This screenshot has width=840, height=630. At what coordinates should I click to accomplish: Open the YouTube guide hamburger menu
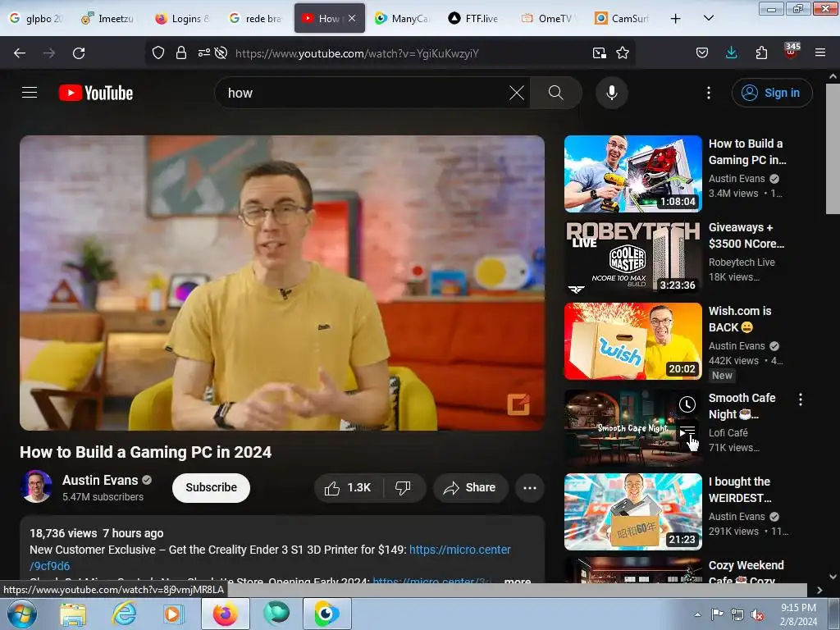[30, 93]
